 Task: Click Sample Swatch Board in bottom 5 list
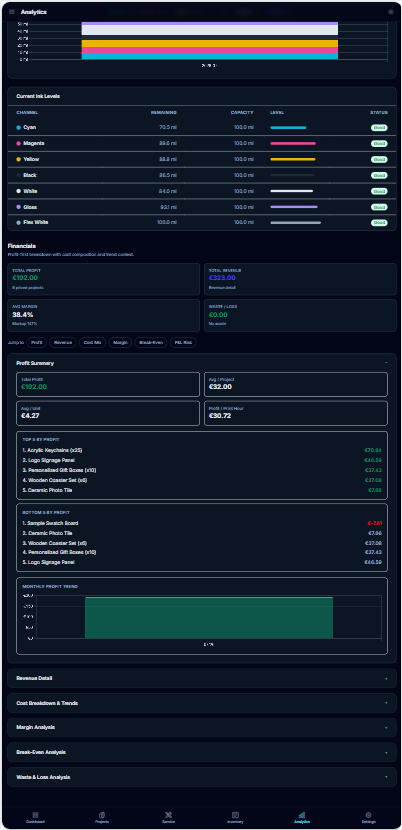[50, 523]
